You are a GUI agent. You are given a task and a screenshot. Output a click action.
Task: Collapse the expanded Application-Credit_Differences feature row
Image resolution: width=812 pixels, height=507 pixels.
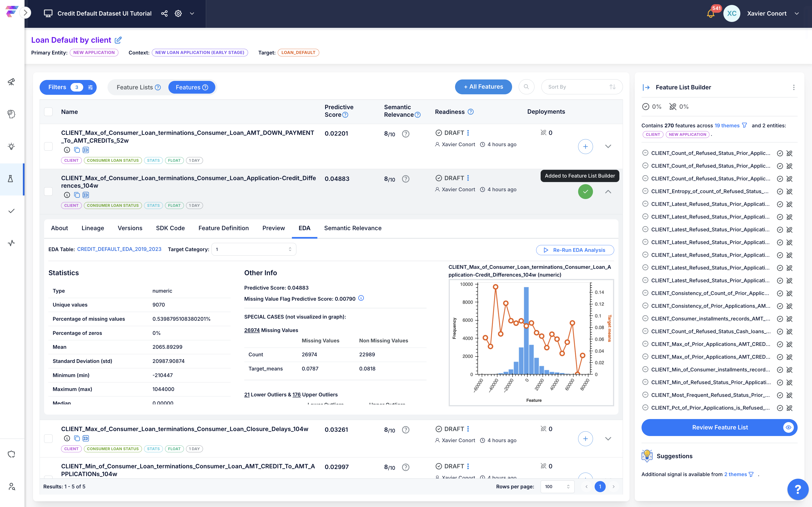click(608, 191)
